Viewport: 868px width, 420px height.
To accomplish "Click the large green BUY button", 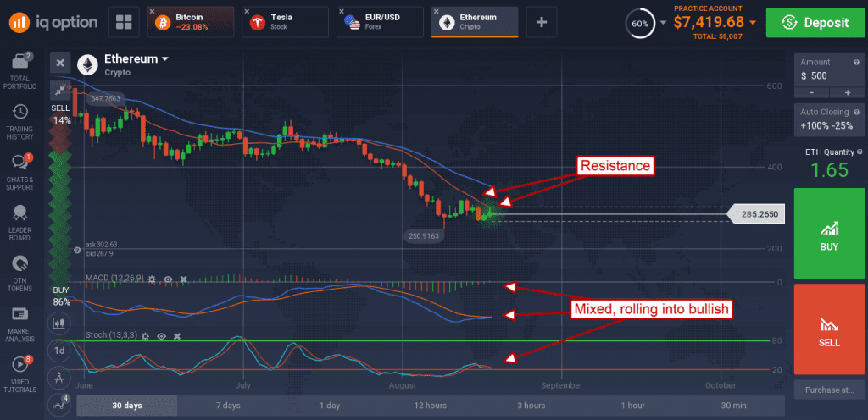I will [x=829, y=233].
